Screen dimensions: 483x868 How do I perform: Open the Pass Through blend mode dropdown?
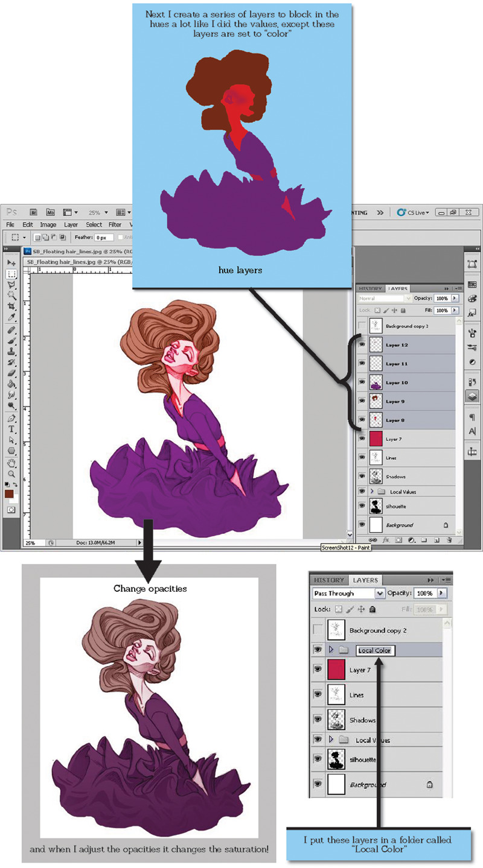pos(380,594)
